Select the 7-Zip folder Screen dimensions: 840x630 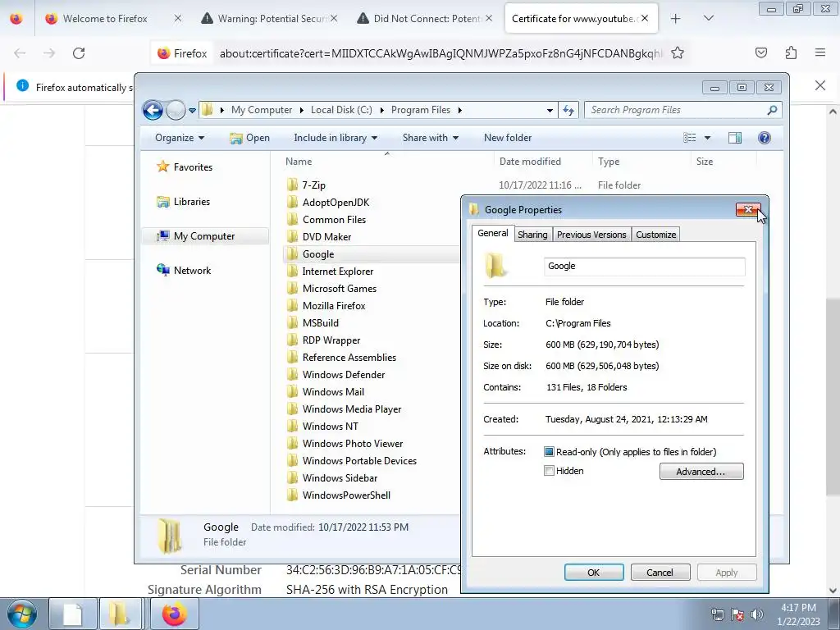(x=306, y=185)
